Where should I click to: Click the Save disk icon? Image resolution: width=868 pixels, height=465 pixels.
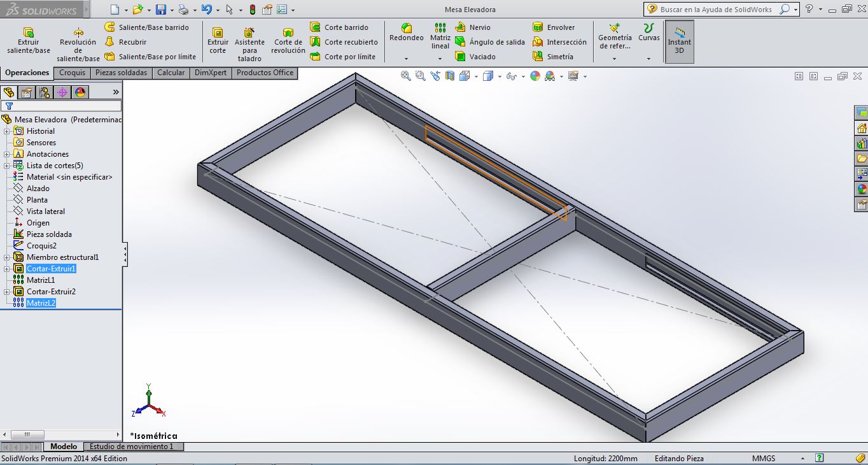(x=161, y=10)
